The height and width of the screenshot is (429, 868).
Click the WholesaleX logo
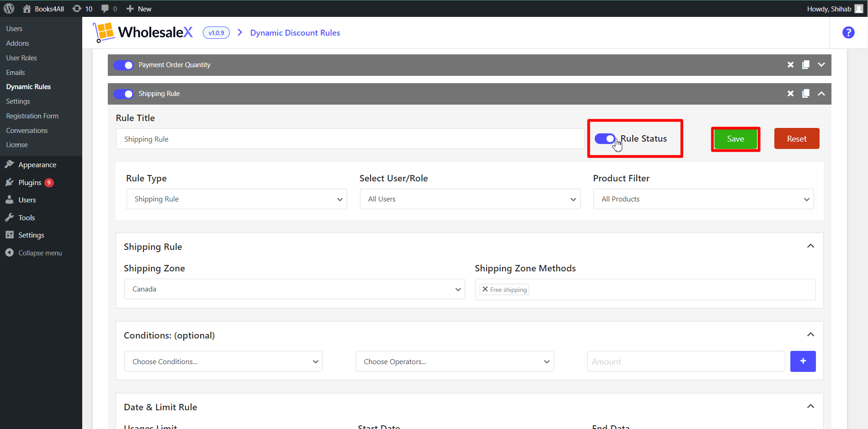tap(143, 32)
